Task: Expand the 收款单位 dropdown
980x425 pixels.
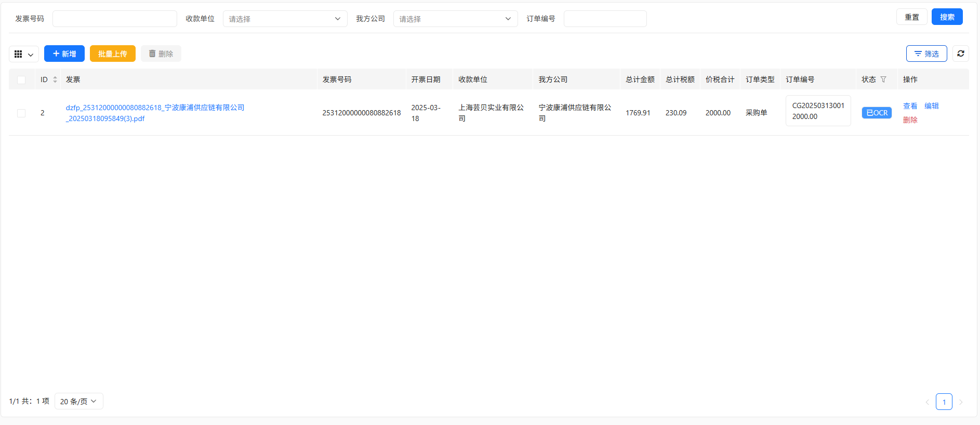Action: (285, 19)
